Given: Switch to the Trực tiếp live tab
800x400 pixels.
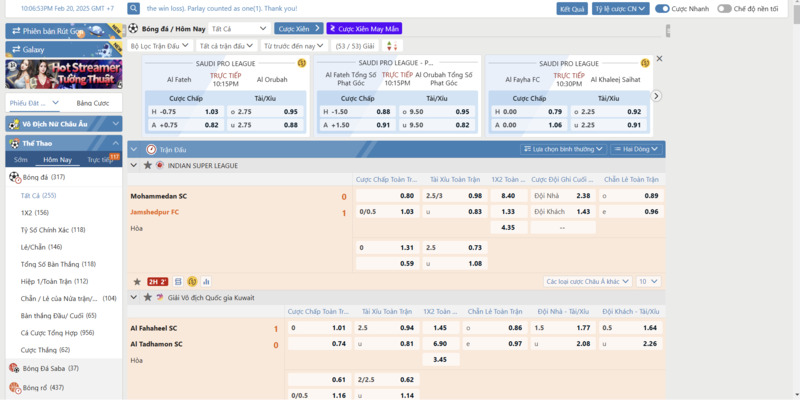Looking at the screenshot, I should click(x=100, y=160).
